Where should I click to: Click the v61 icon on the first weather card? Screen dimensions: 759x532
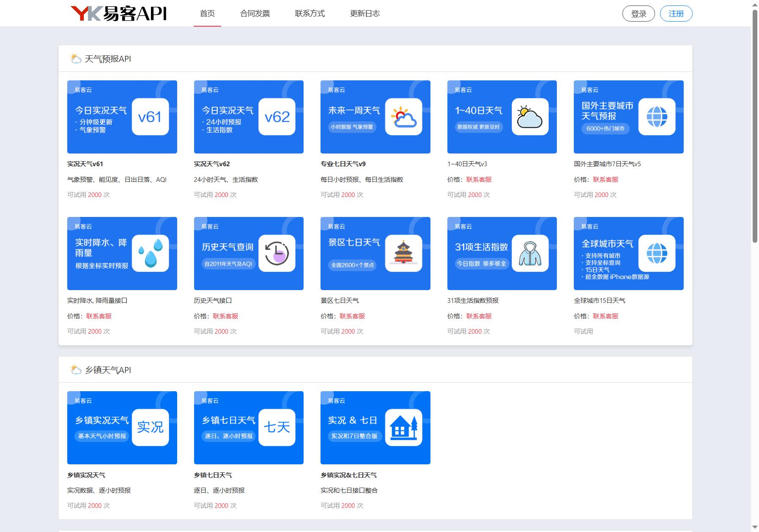pyautogui.click(x=150, y=117)
